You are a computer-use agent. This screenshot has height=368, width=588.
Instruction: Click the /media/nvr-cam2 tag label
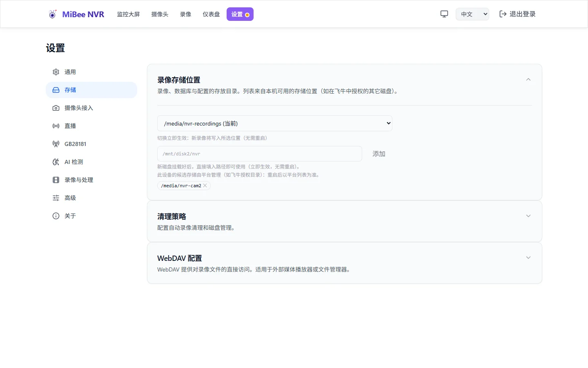pyautogui.click(x=181, y=186)
